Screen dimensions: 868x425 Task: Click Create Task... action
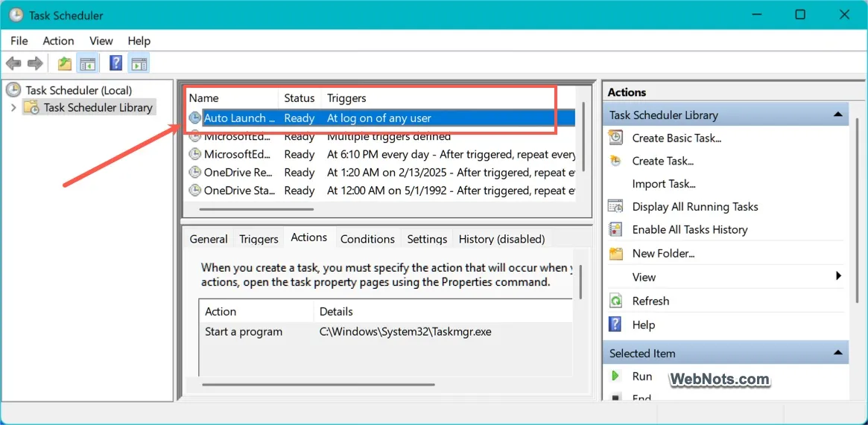[663, 162]
